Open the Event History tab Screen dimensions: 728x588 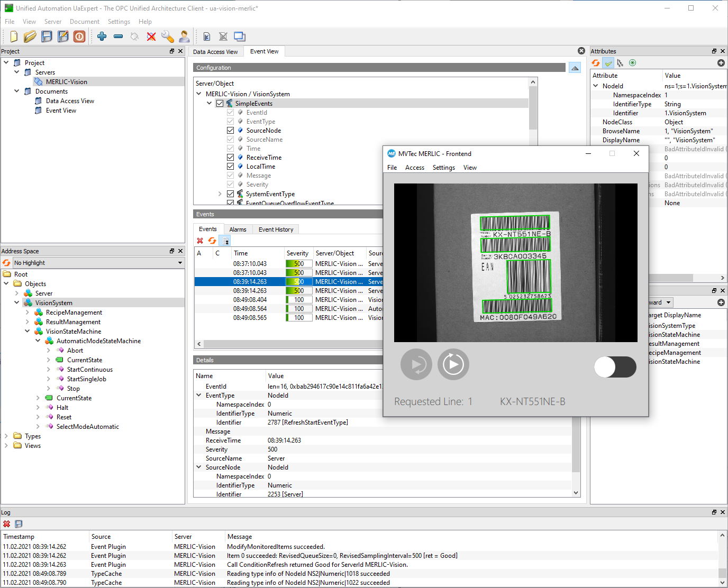click(x=276, y=229)
